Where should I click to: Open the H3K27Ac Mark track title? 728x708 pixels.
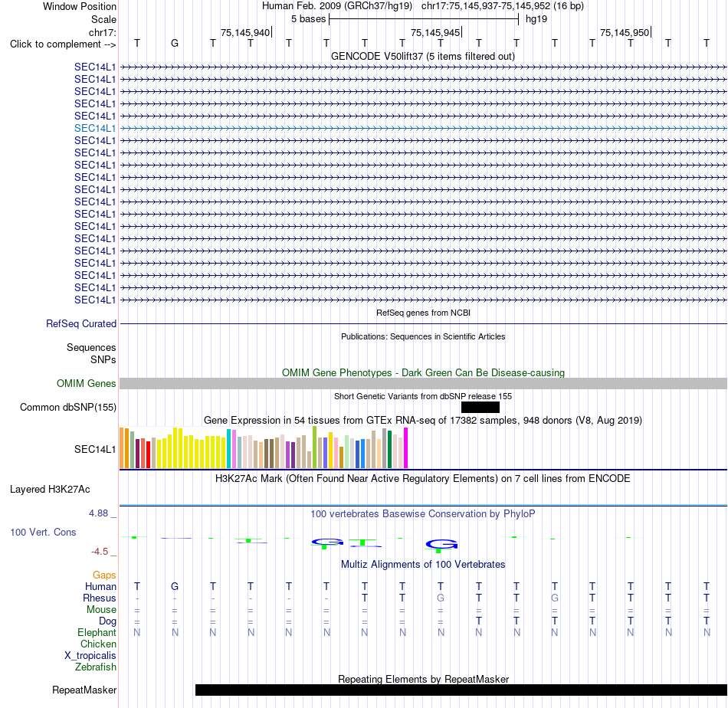[423, 479]
